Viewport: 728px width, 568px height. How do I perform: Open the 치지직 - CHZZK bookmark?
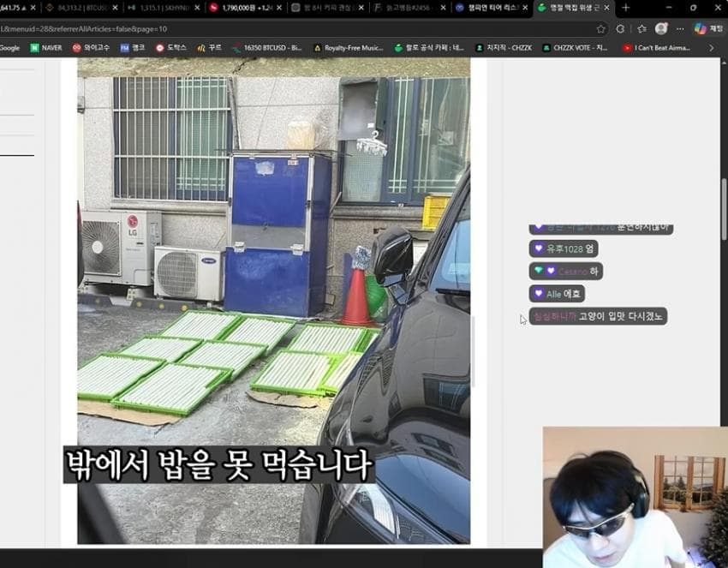pos(504,48)
